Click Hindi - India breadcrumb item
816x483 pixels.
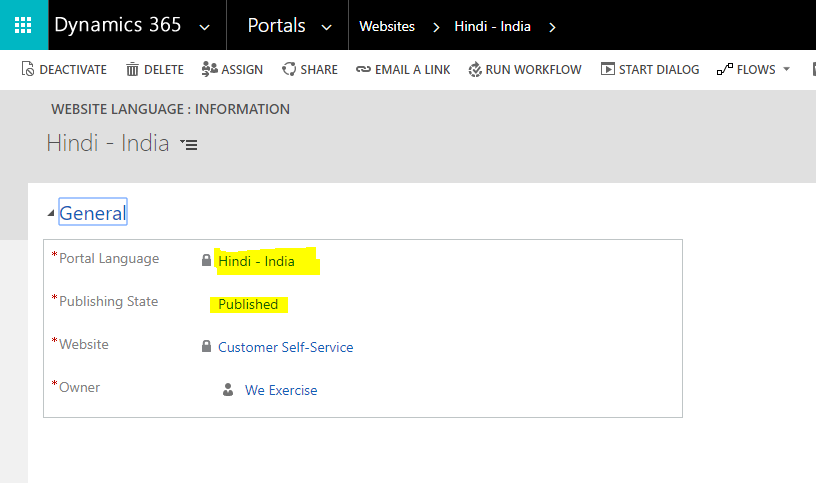click(492, 27)
